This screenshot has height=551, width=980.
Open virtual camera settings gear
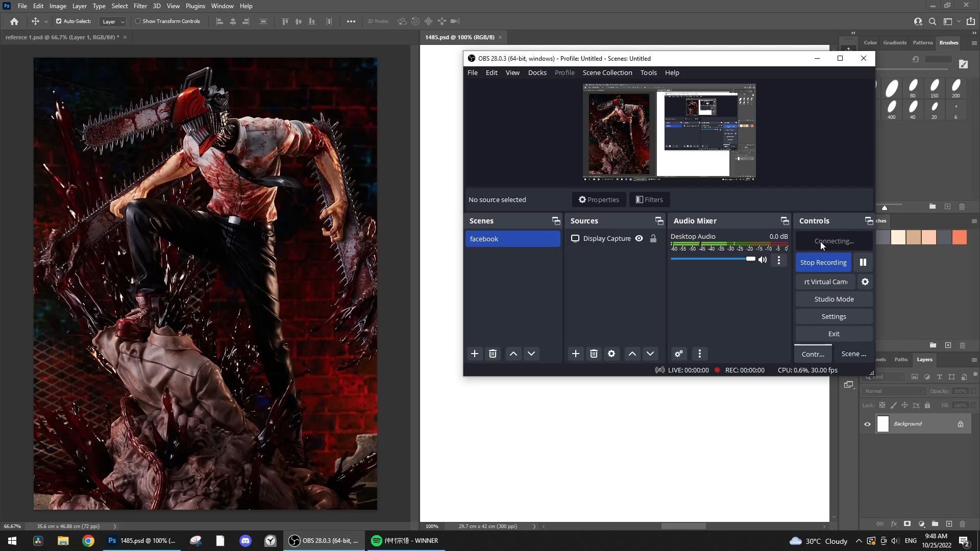pyautogui.click(x=865, y=282)
